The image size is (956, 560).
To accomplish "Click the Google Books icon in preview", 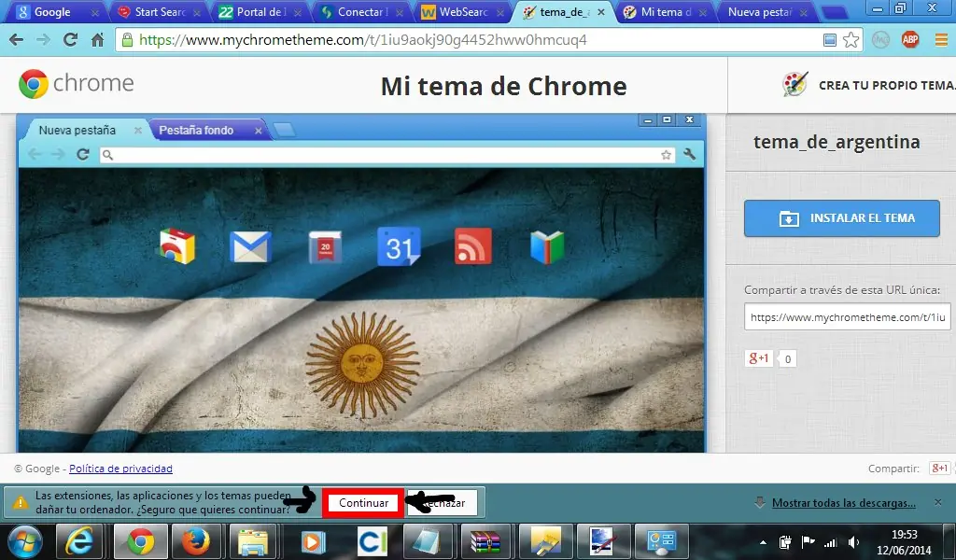I will tap(547, 246).
